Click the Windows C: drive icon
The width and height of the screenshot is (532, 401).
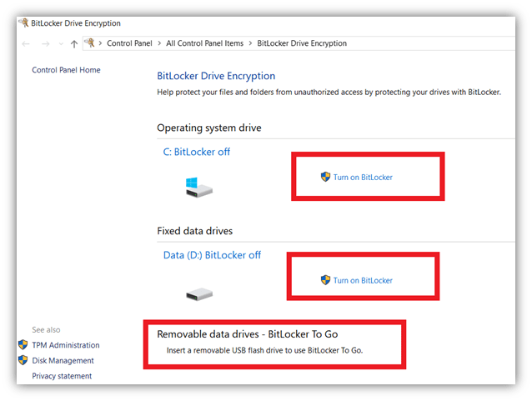click(x=198, y=188)
